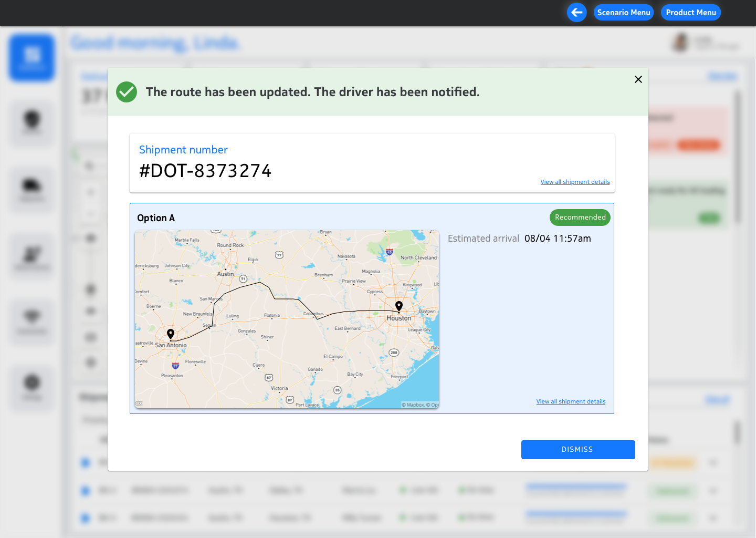The width and height of the screenshot is (756, 538).
Task: Click the DISMISS button
Action: tap(578, 450)
